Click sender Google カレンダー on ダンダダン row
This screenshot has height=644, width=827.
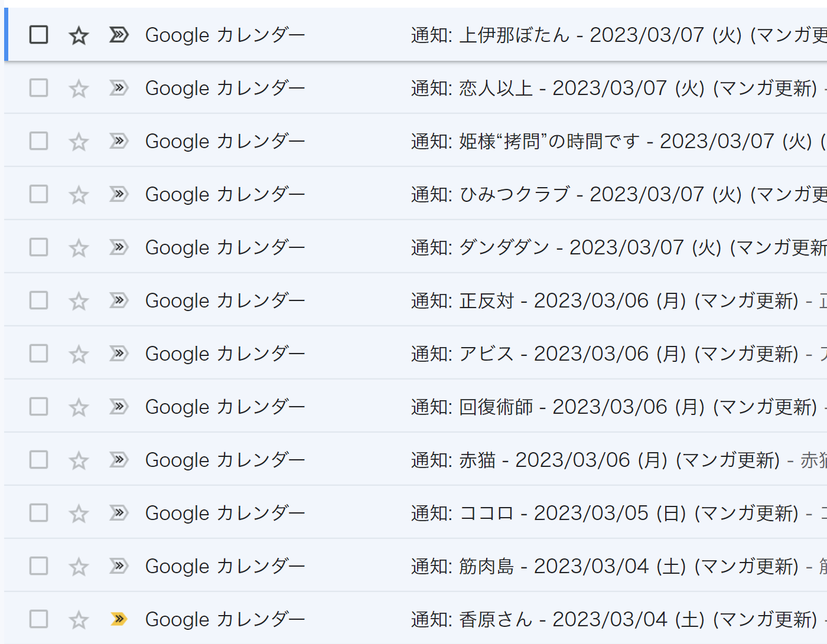pos(225,248)
